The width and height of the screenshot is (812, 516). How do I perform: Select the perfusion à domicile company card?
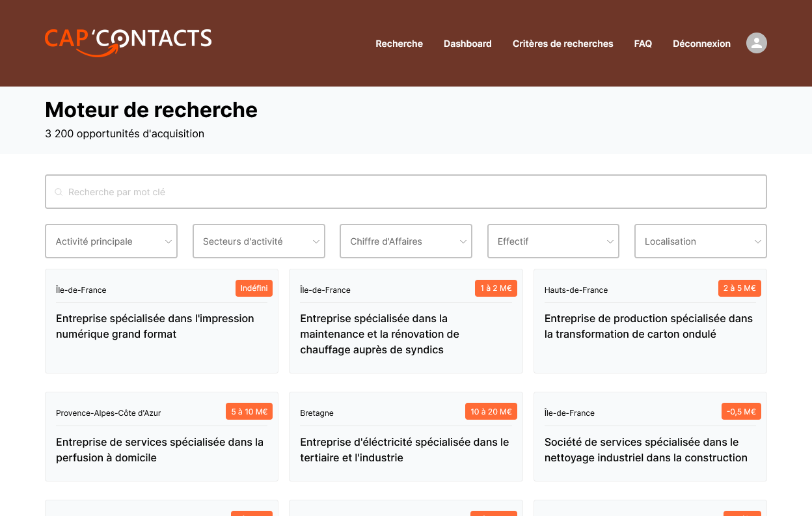(159, 450)
